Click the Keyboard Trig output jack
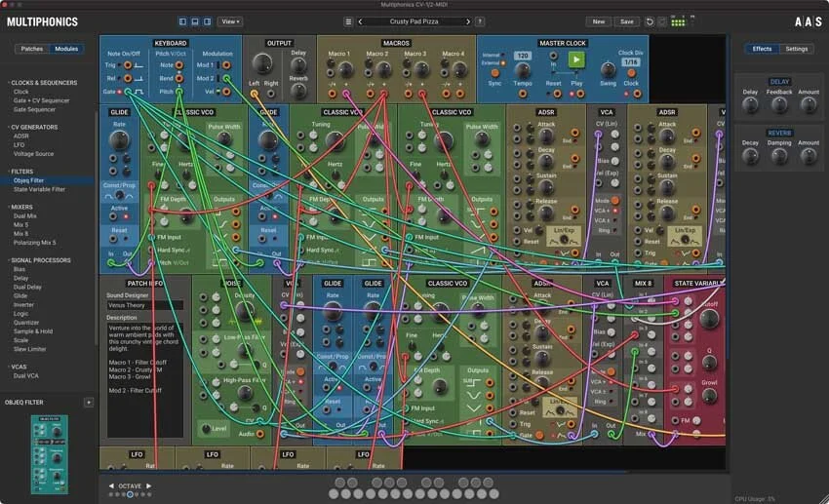Screen dimensions: 829x504 pos(128,65)
